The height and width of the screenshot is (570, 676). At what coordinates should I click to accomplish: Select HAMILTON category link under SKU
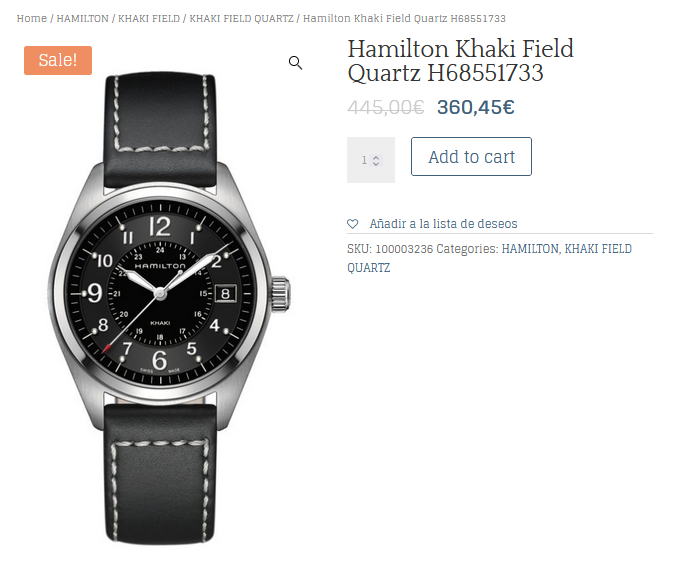530,249
